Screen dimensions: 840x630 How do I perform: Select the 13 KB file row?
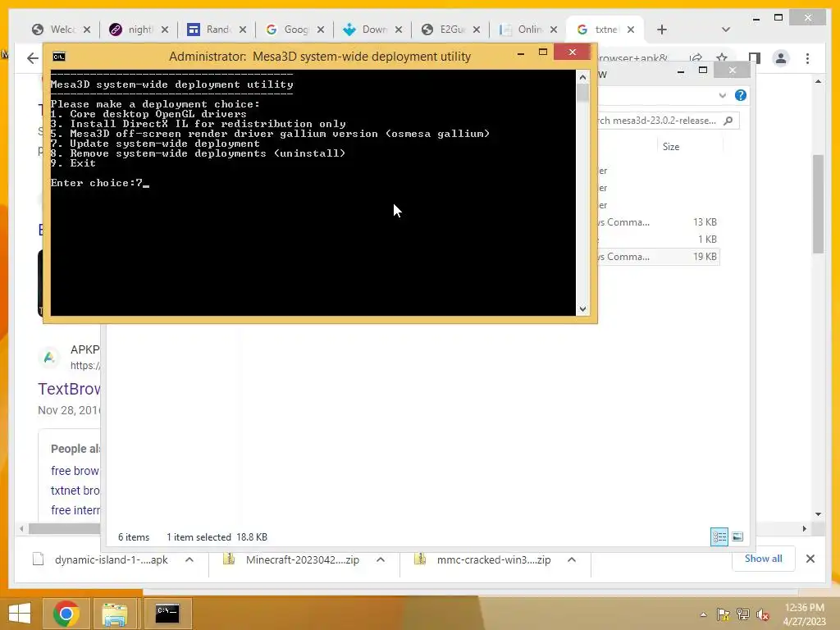click(x=657, y=221)
